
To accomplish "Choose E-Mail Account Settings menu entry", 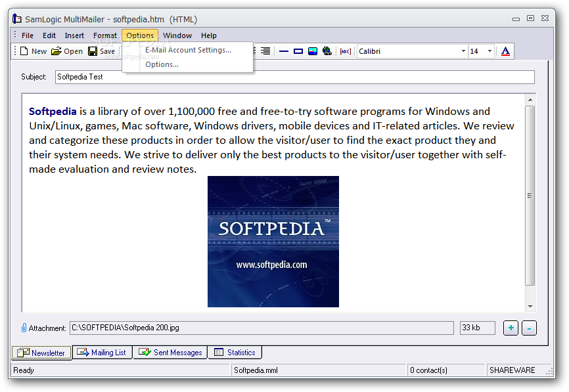I will coord(188,50).
